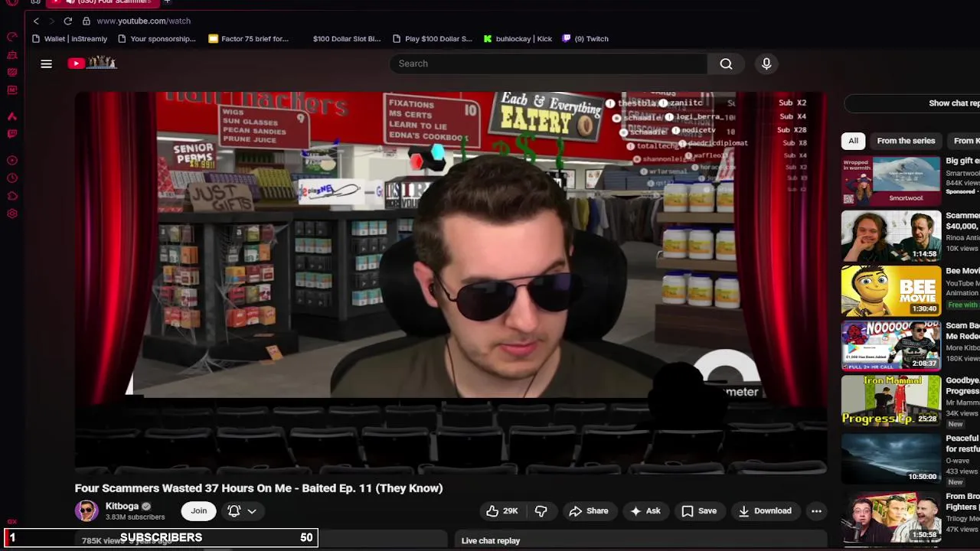Open the Kitboga channel avatar

(87, 510)
